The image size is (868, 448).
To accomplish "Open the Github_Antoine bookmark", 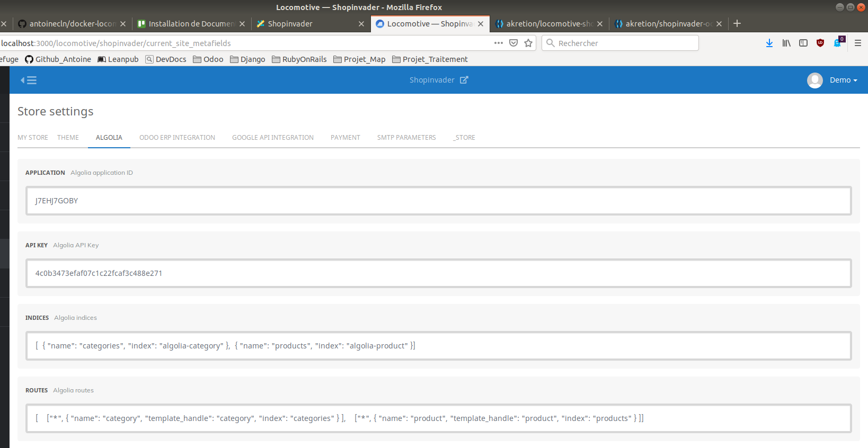I will (58, 59).
